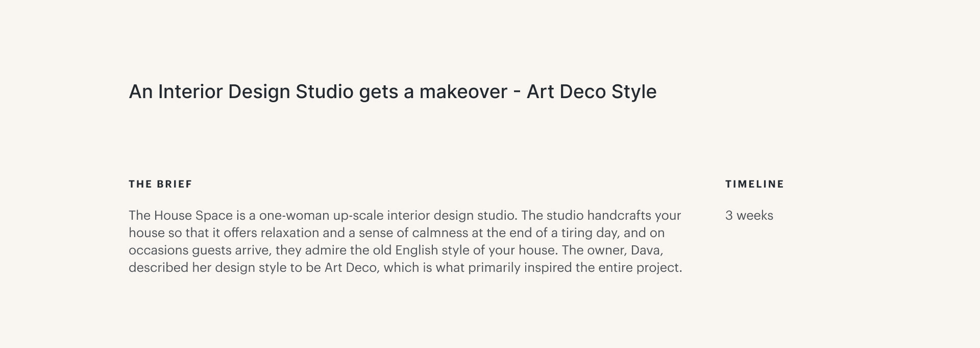Click 'up-scale' in the brief paragraph

tap(358, 216)
